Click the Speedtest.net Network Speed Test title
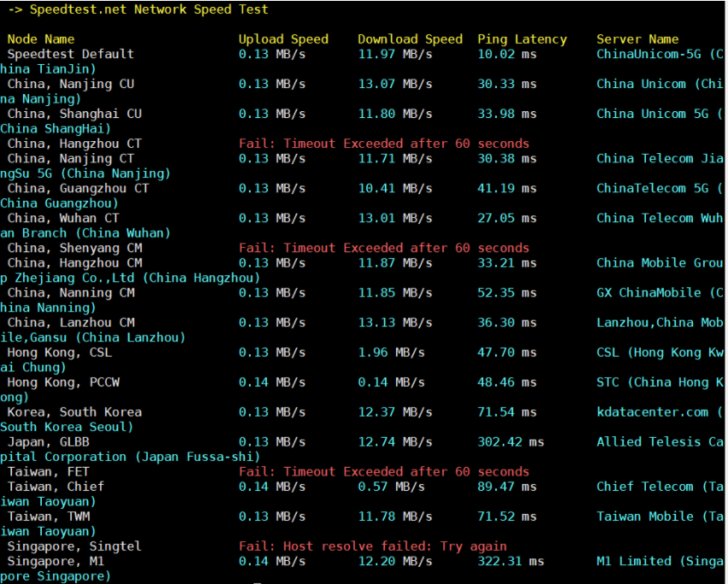 point(149,9)
